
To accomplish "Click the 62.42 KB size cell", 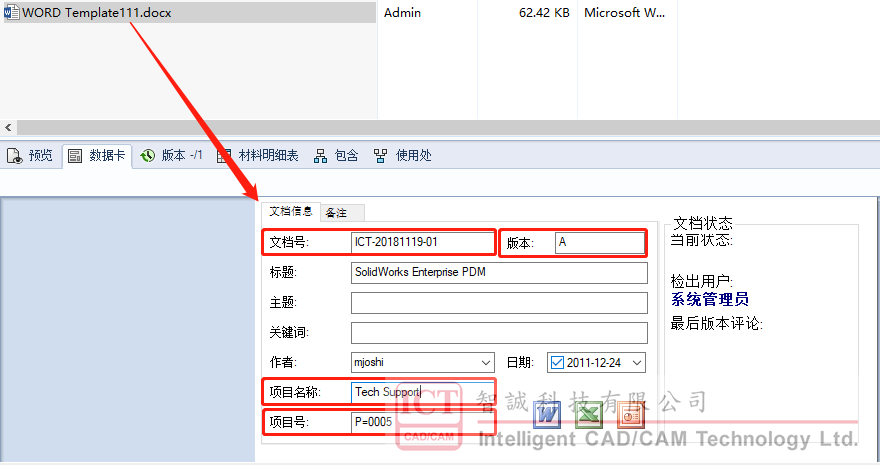I will (x=544, y=12).
